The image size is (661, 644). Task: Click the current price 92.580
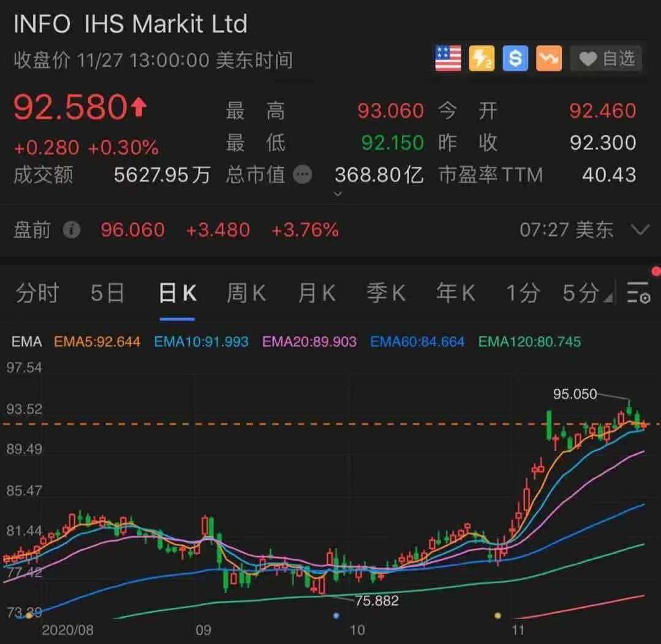pos(70,107)
